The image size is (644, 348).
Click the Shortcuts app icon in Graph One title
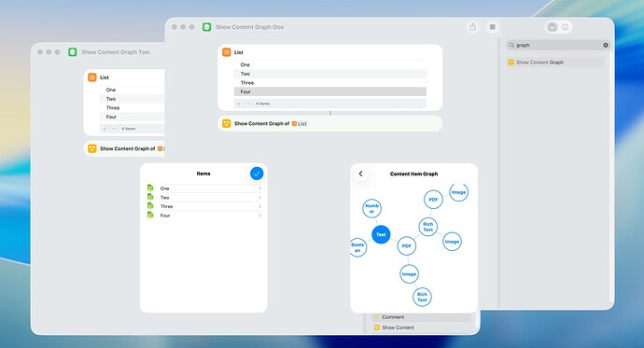(x=206, y=27)
